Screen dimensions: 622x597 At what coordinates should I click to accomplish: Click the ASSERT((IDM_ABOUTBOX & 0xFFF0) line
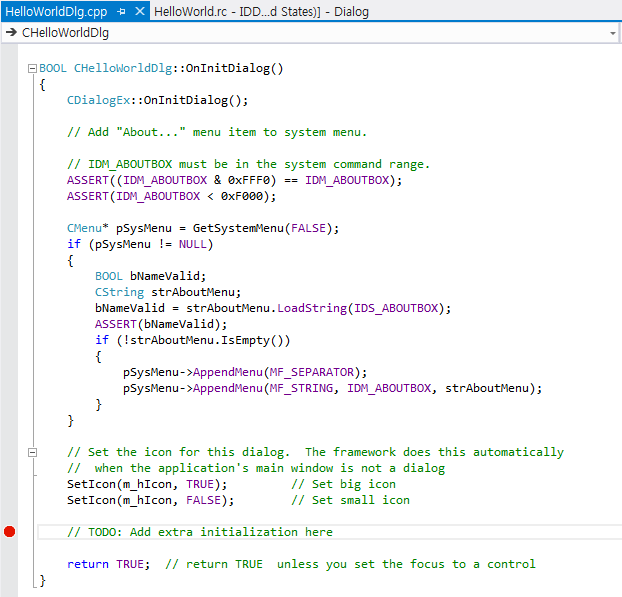234,180
